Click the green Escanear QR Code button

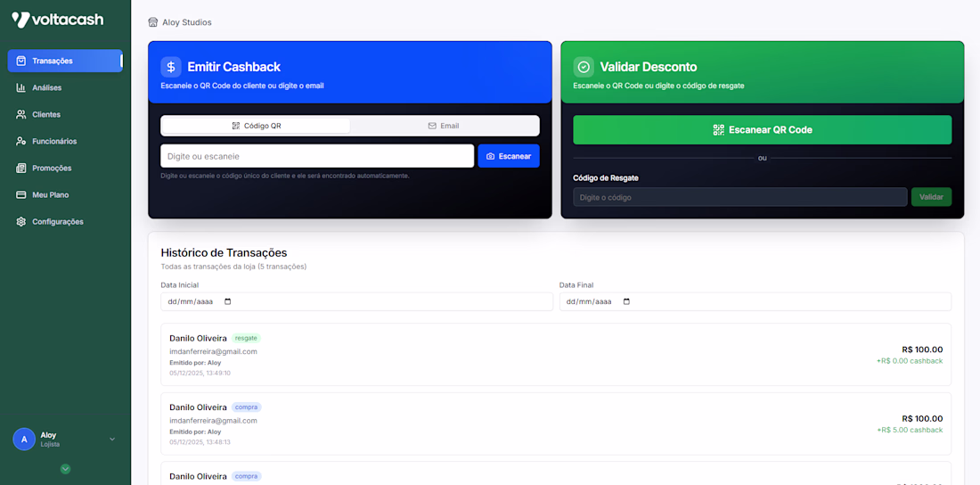(763, 130)
